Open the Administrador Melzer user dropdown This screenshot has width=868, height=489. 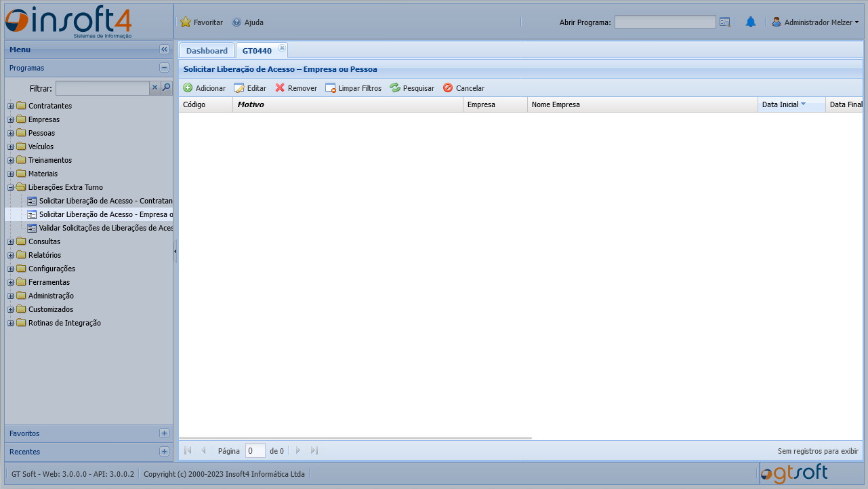tap(815, 22)
